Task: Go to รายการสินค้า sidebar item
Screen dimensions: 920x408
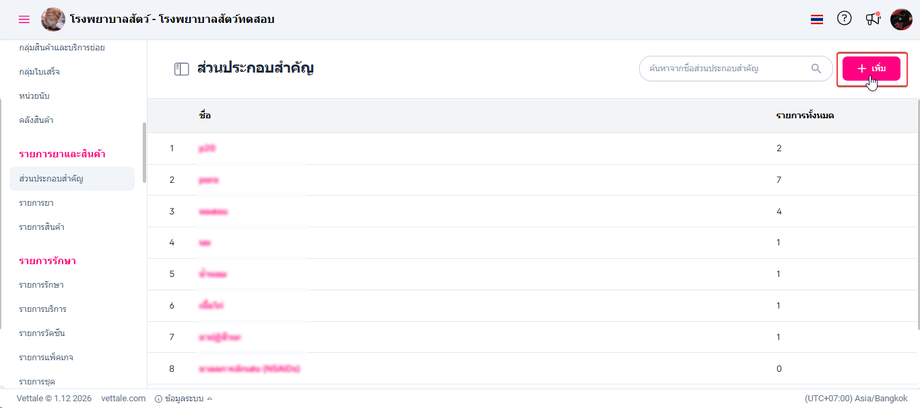Action: (42, 227)
